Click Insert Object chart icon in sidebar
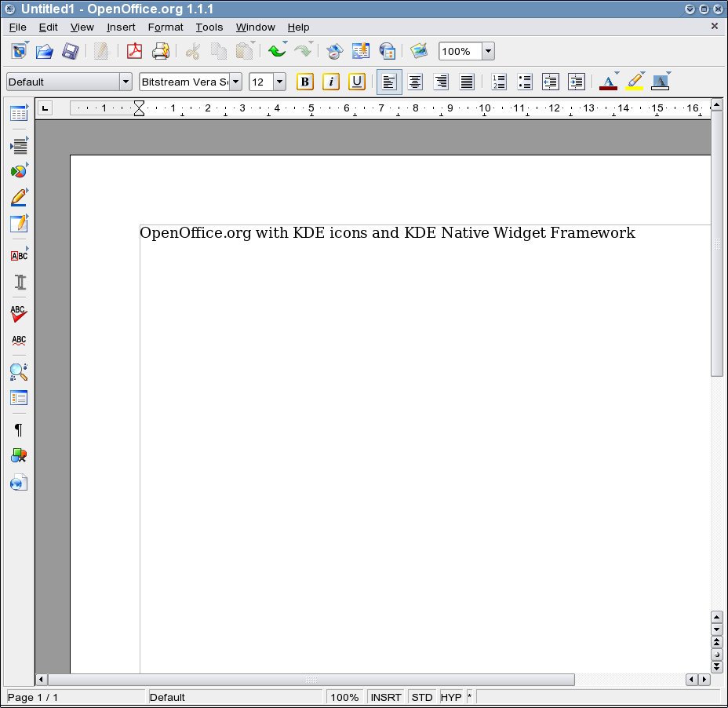The width and height of the screenshot is (728, 708). tap(19, 171)
